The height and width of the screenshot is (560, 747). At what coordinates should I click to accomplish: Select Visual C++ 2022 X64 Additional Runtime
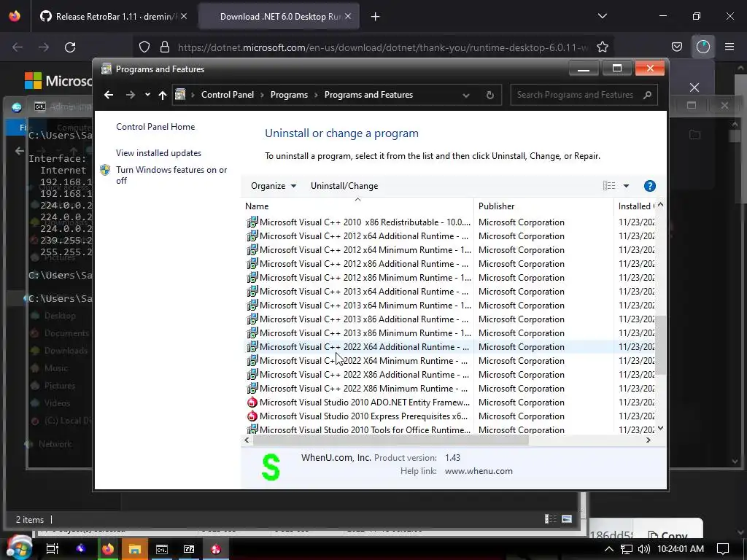pyautogui.click(x=449, y=346)
